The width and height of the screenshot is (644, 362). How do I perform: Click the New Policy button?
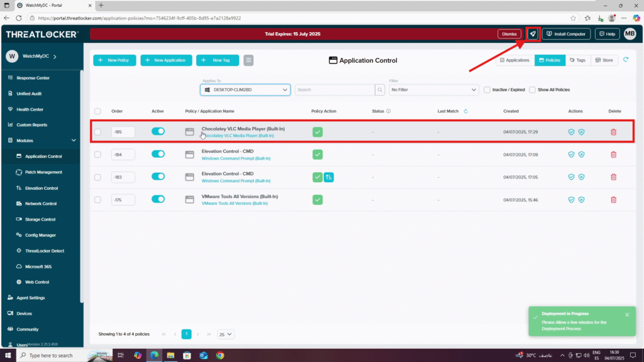point(114,60)
